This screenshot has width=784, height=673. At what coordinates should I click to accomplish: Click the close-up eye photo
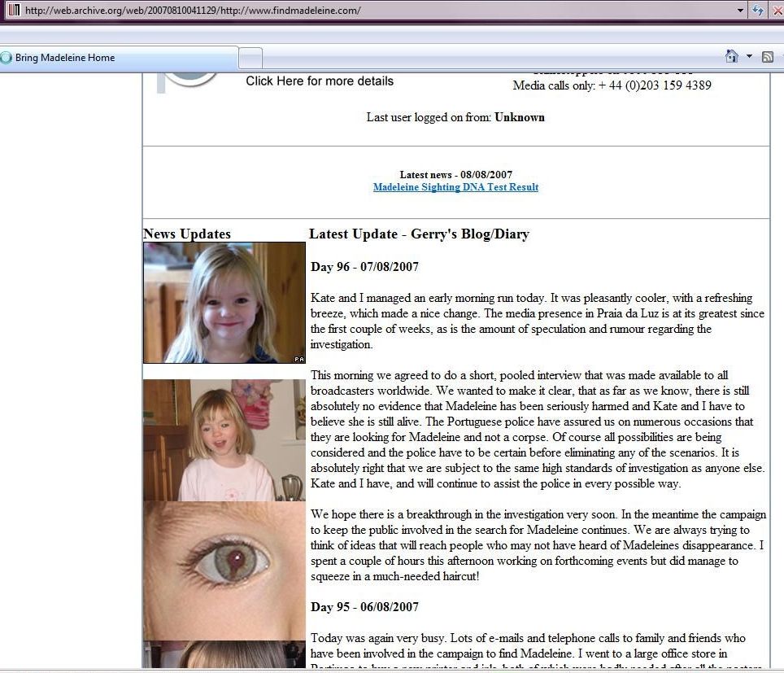pos(224,570)
